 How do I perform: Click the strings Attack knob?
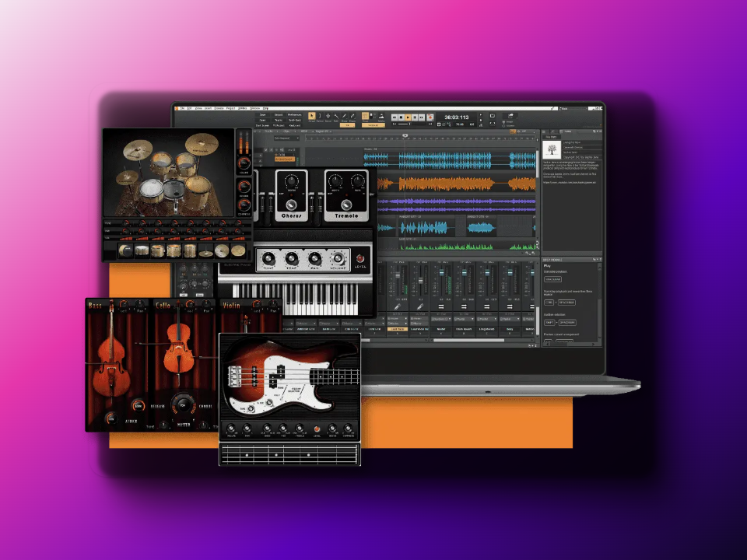[111, 418]
